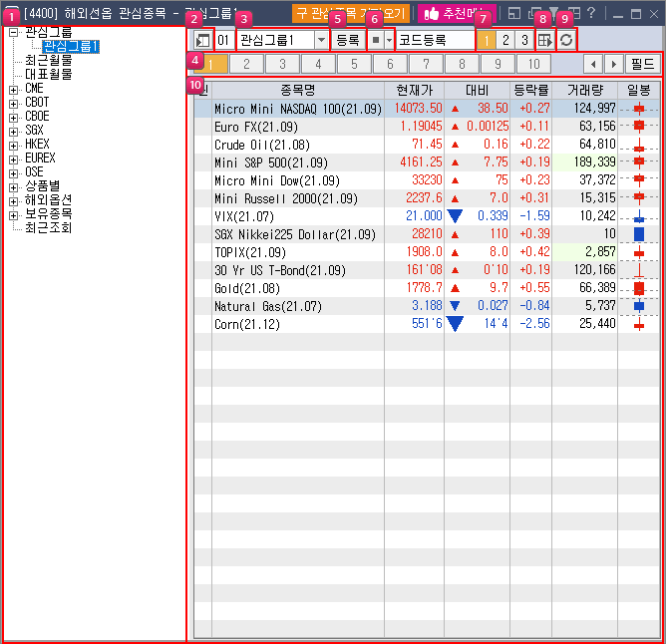The height and width of the screenshot is (644, 666).
Task: Click the orange 구 관심종목 가져오기 button
Action: pyautogui.click(x=351, y=14)
